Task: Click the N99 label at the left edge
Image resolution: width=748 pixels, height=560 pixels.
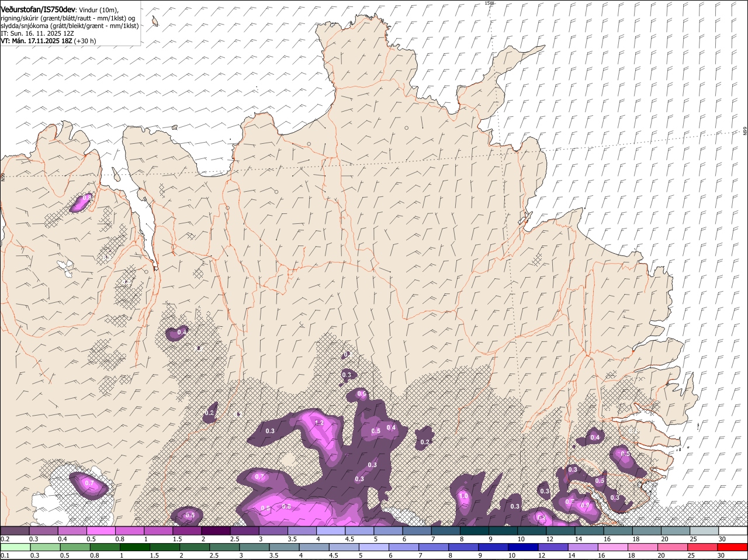Action: pyautogui.click(x=3, y=177)
